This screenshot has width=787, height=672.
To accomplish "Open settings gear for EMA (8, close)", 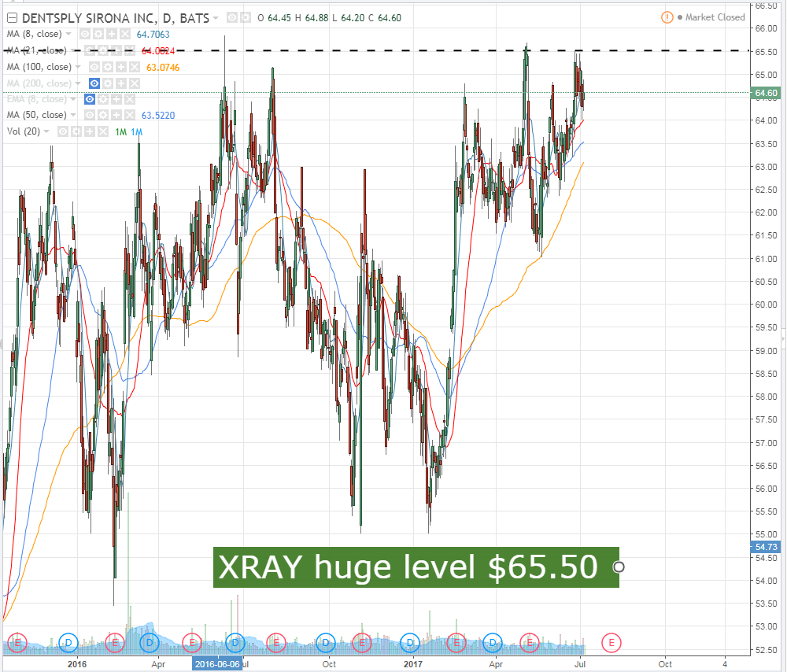I will tap(103, 99).
